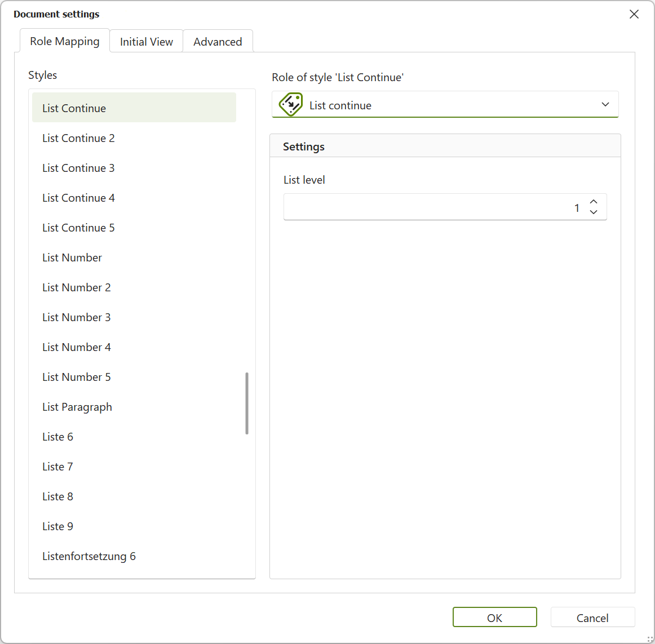
Task: Select the Liste 6 style
Action: click(x=134, y=437)
